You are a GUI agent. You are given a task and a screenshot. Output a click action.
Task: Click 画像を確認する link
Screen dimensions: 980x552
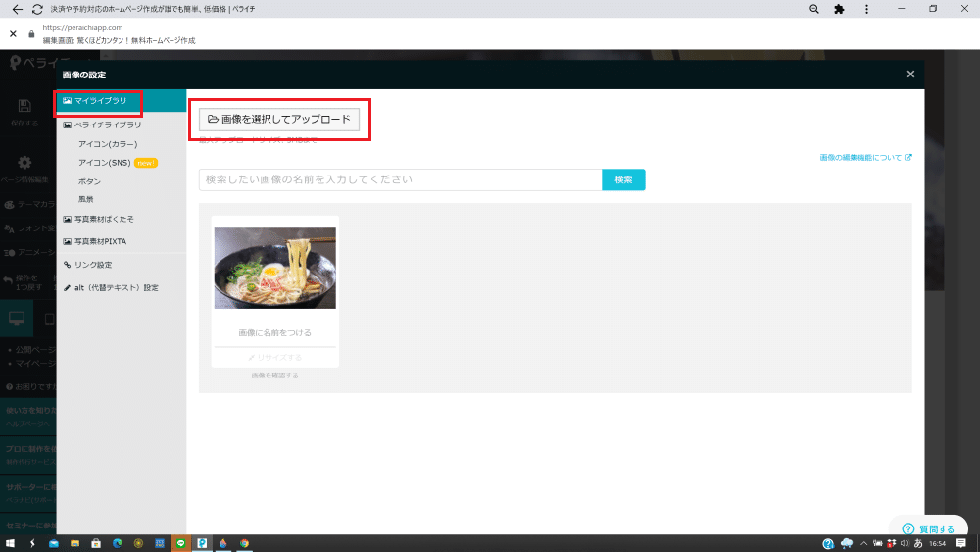pos(275,376)
